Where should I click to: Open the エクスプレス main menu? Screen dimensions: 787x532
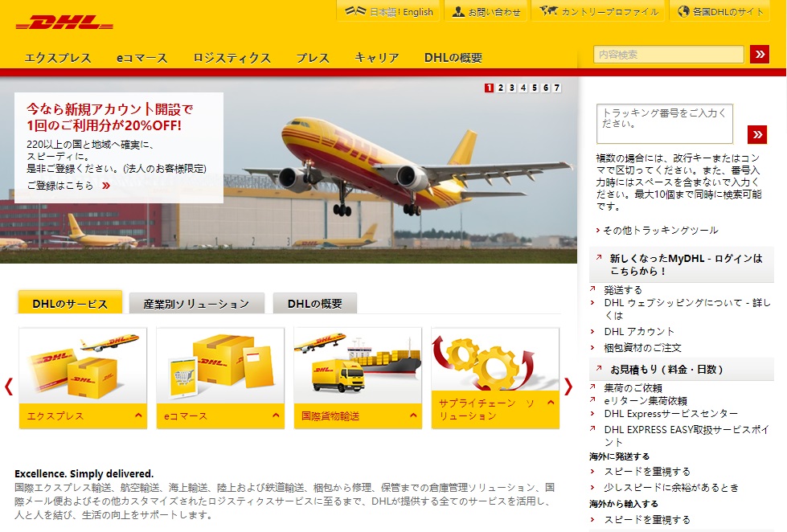58,58
